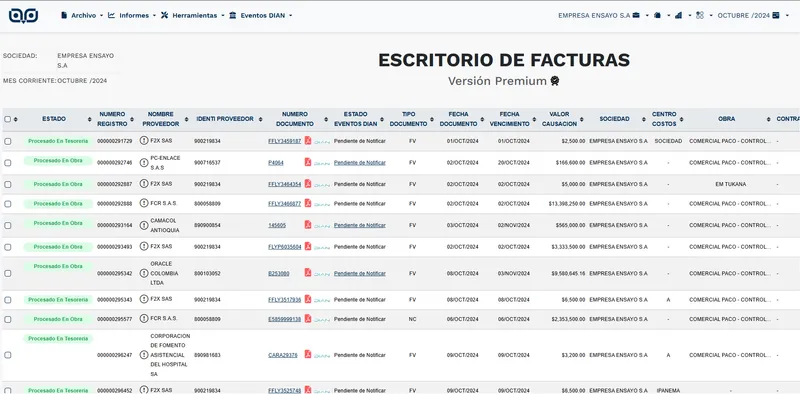Screen dimensions: 800x394
Task: Sort by TIPO DOCUMENTO column arrows
Action: point(432,119)
